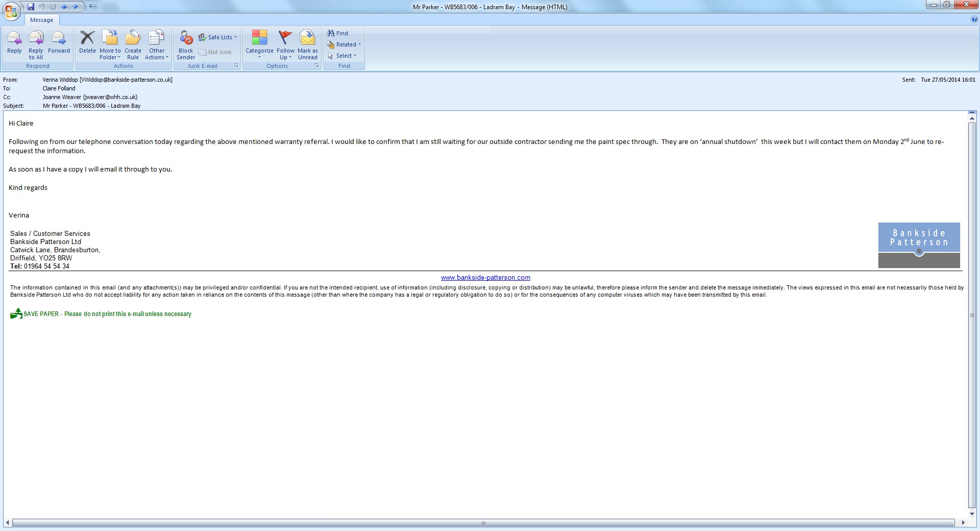
Task: Reply to the sender
Action: pos(14,42)
